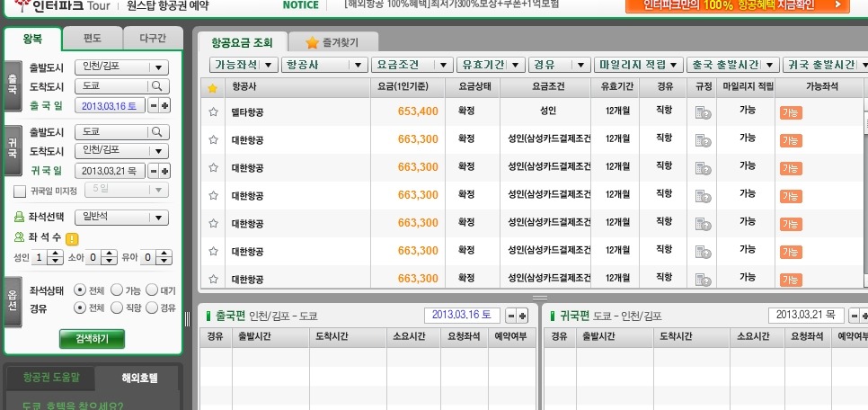The image size is (868, 410).
Task: Open city search in 출국 도착도시 도쿄 field
Action: coord(156,86)
